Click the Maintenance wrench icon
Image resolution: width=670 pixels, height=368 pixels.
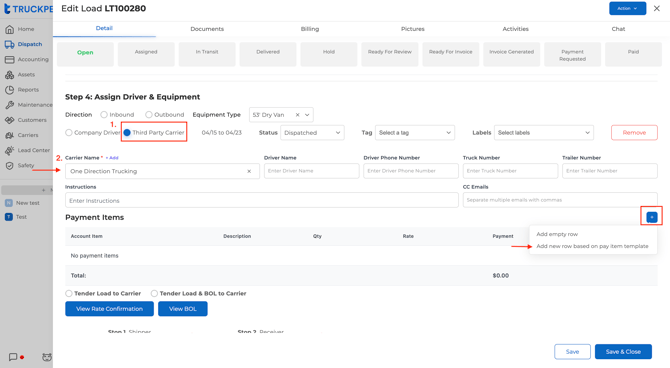pyautogui.click(x=9, y=105)
